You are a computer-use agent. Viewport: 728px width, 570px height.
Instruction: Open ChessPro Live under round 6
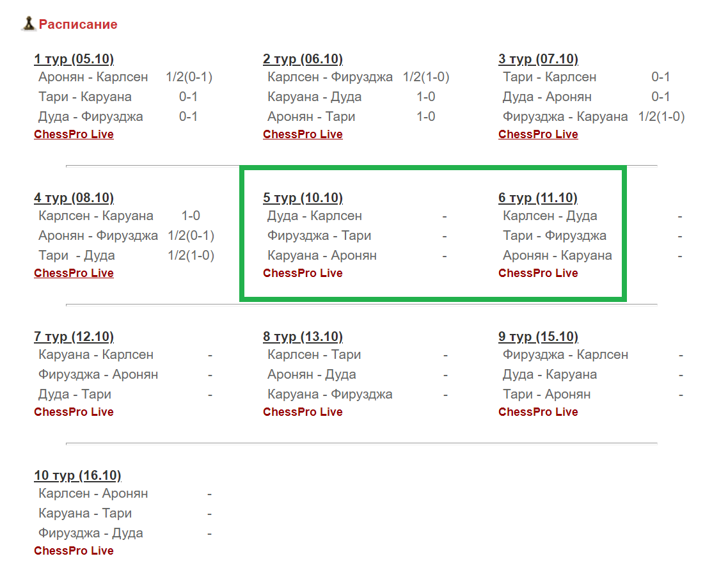click(538, 273)
